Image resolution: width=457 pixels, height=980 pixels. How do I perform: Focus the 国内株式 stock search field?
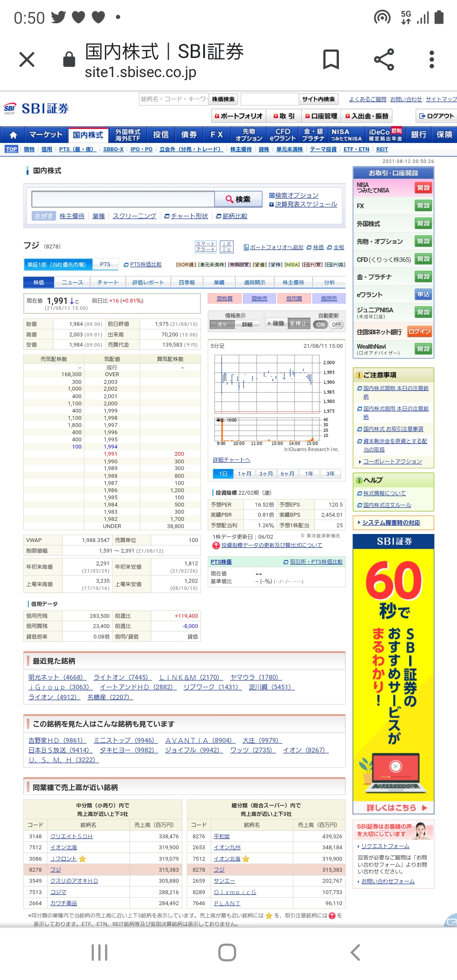click(123, 199)
